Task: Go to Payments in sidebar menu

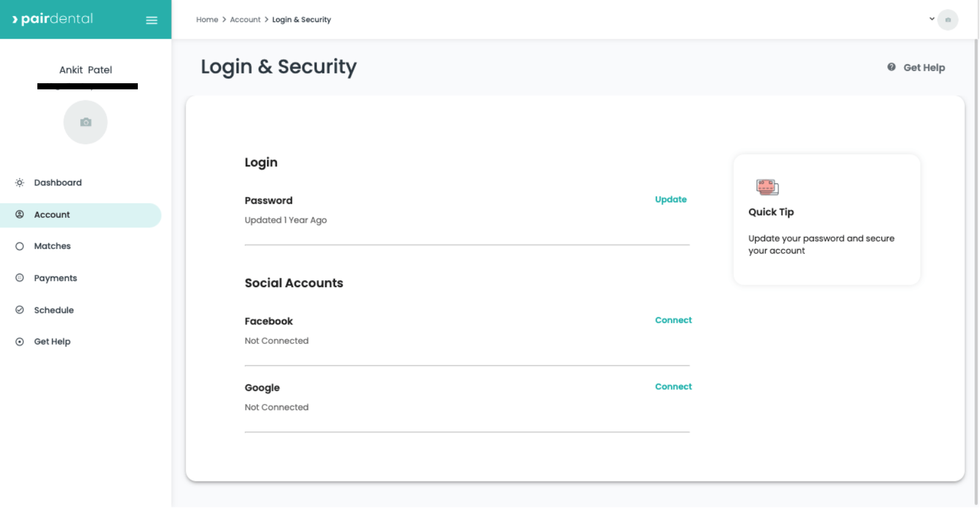Action: point(55,278)
